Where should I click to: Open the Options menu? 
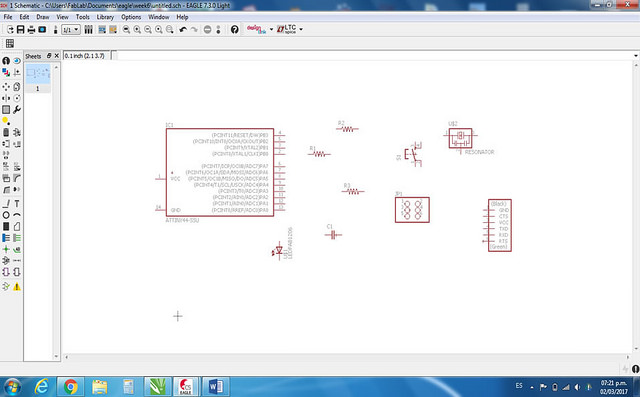[131, 17]
